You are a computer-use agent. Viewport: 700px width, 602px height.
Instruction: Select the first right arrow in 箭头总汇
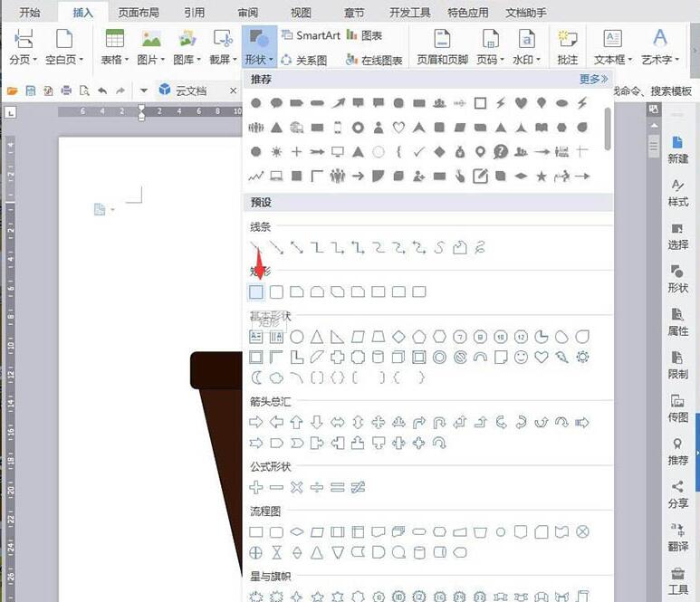[256, 422]
